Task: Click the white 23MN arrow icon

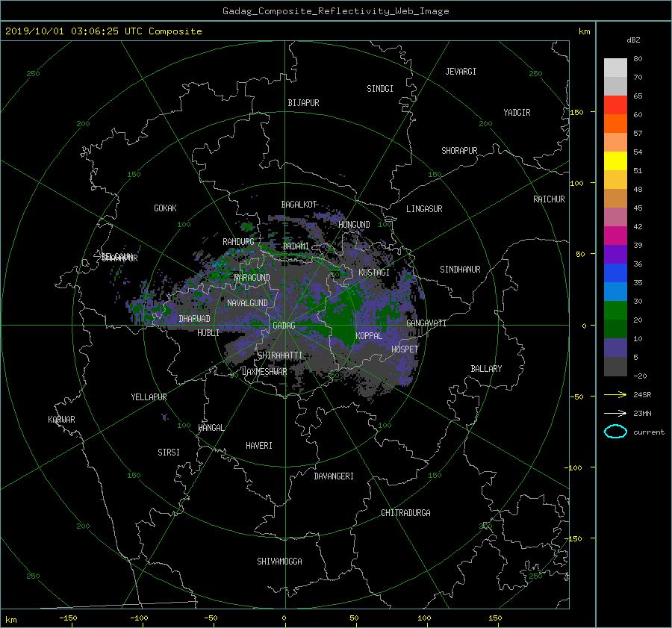Action: point(615,413)
